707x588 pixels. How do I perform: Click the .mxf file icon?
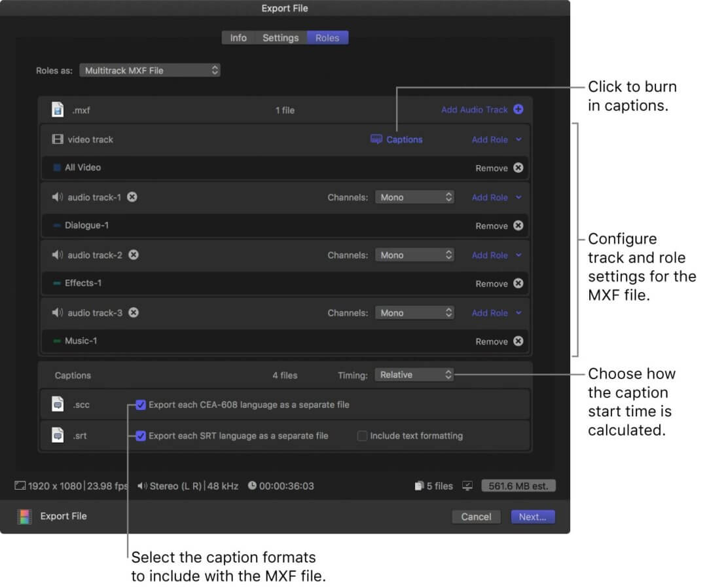58,109
